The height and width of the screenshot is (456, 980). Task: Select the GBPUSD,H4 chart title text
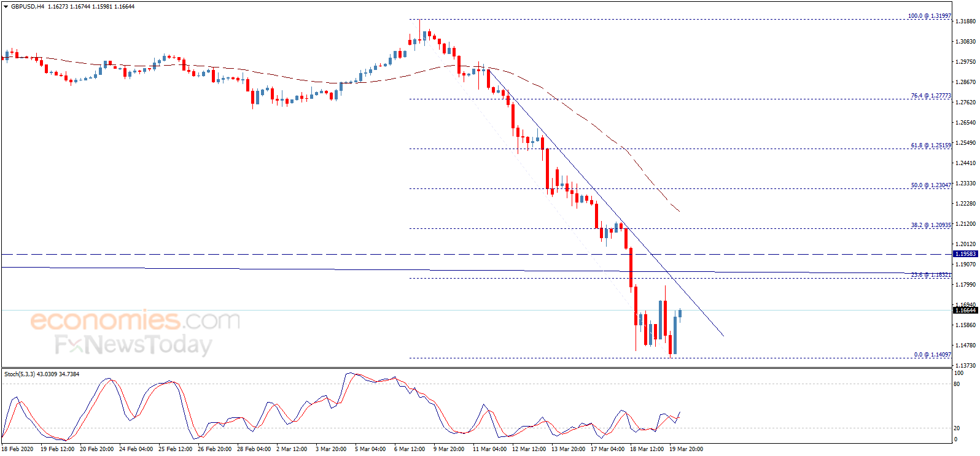coord(28,6)
